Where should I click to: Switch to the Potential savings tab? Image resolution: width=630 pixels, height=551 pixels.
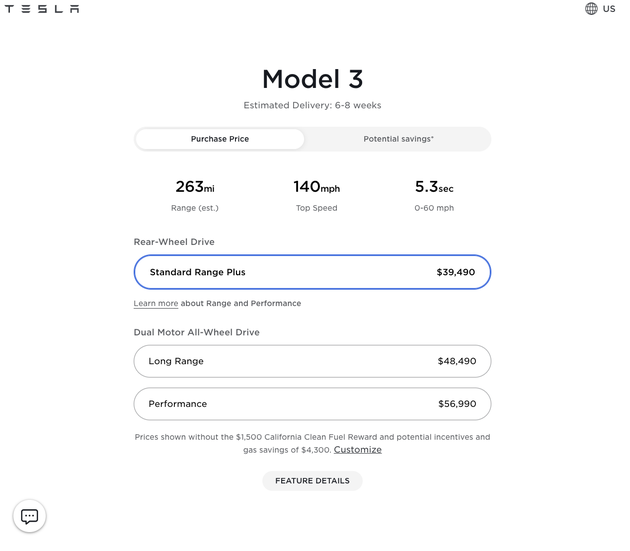tap(398, 139)
